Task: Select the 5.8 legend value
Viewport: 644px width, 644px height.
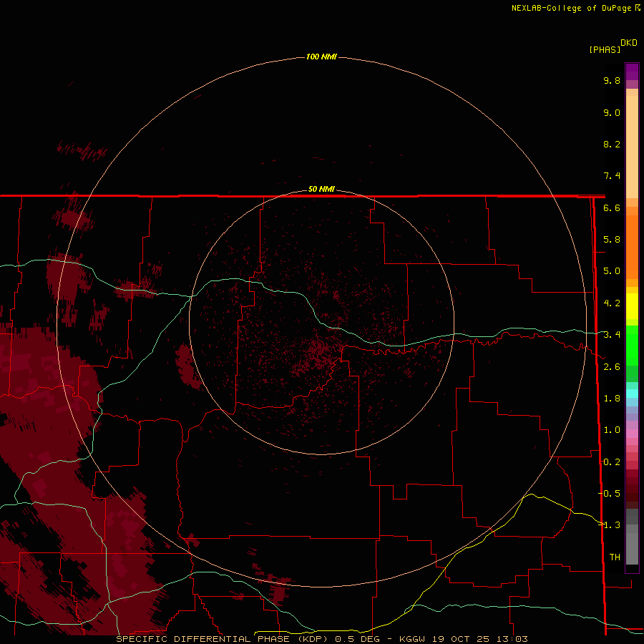Action: point(612,240)
